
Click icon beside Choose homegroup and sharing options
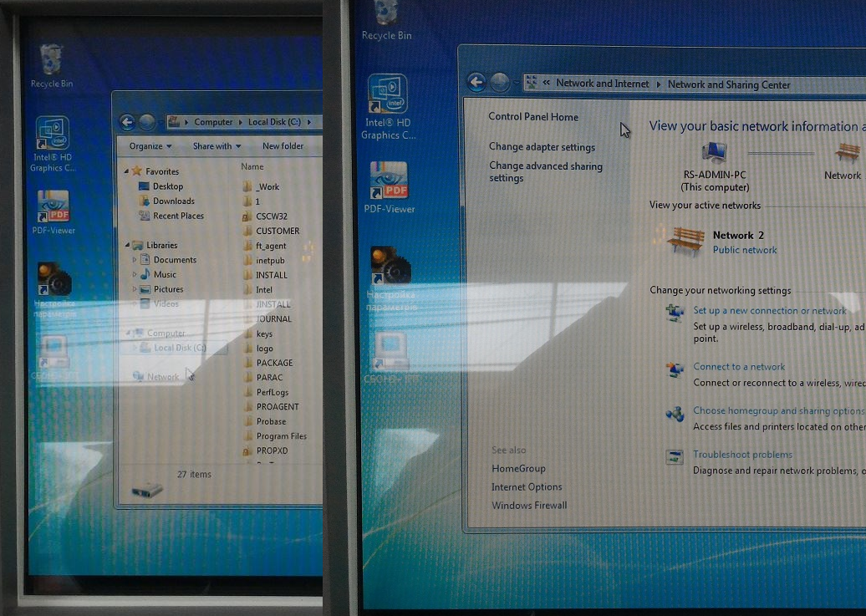click(675, 414)
